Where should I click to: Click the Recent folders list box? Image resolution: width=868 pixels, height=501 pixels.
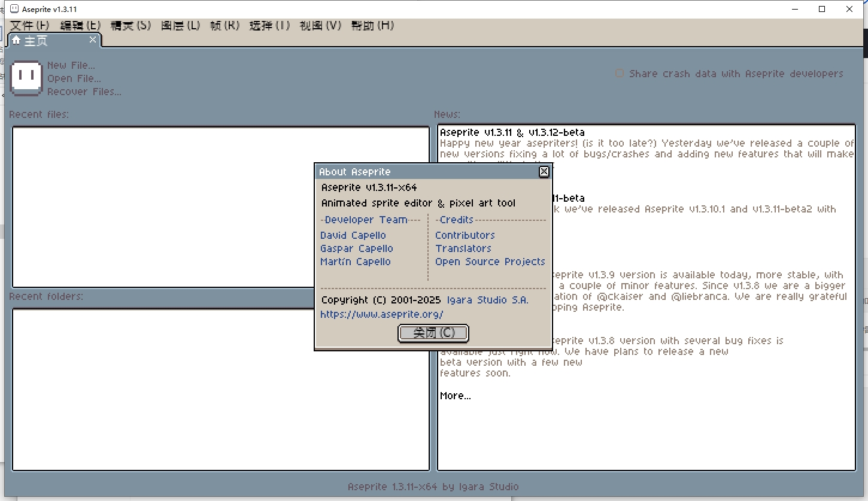(x=221, y=390)
